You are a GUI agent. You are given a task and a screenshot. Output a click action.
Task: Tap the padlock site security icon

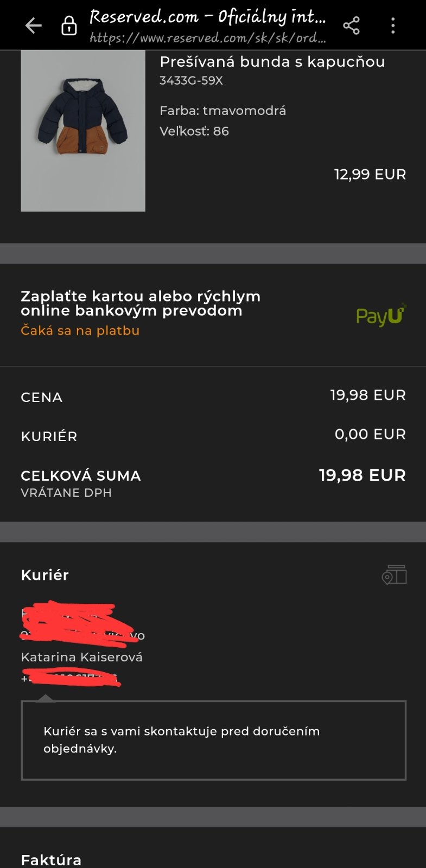click(x=69, y=25)
